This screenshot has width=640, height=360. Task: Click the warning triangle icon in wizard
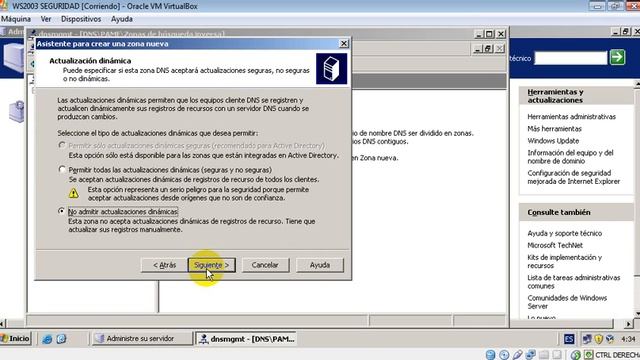[x=73, y=193]
